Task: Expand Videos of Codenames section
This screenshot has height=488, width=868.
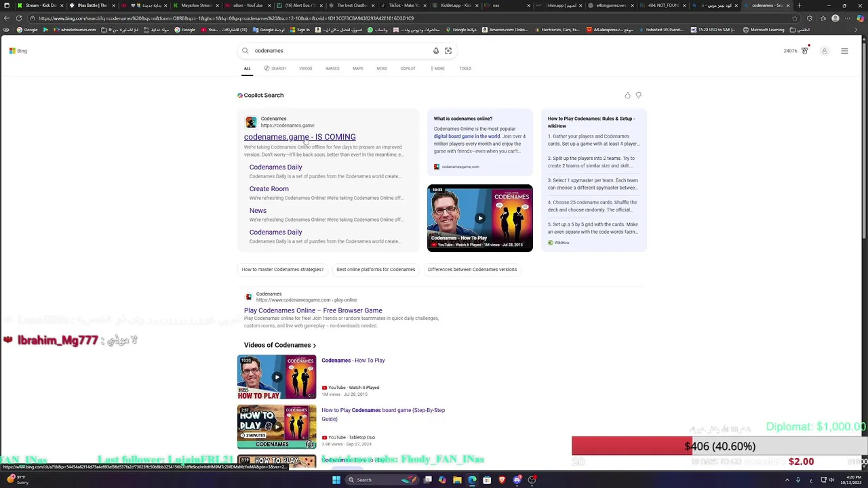Action: coord(280,346)
